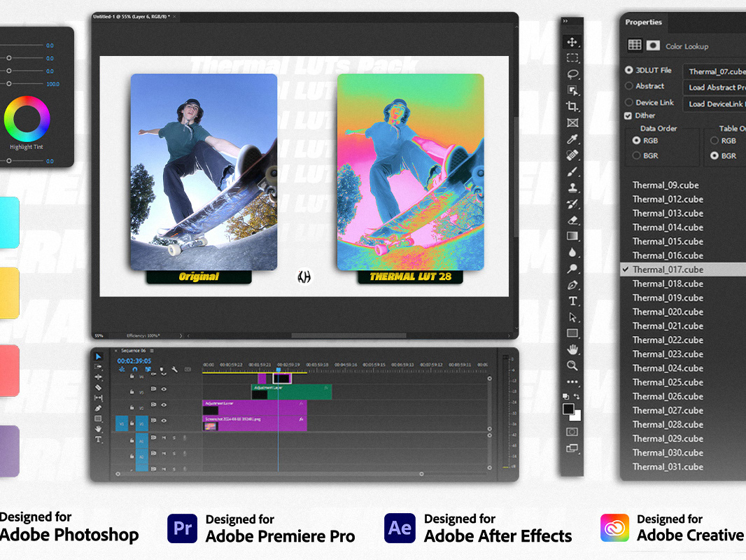Select the Rectangular Marquee tool

(x=572, y=58)
